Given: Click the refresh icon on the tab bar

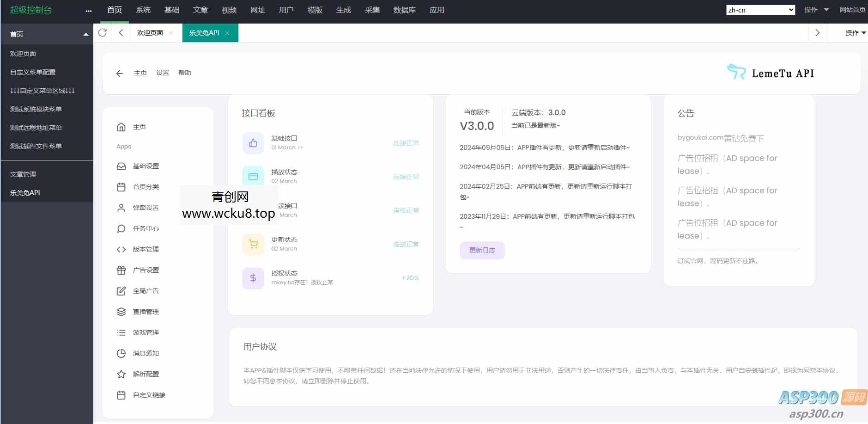Looking at the screenshot, I should (103, 33).
